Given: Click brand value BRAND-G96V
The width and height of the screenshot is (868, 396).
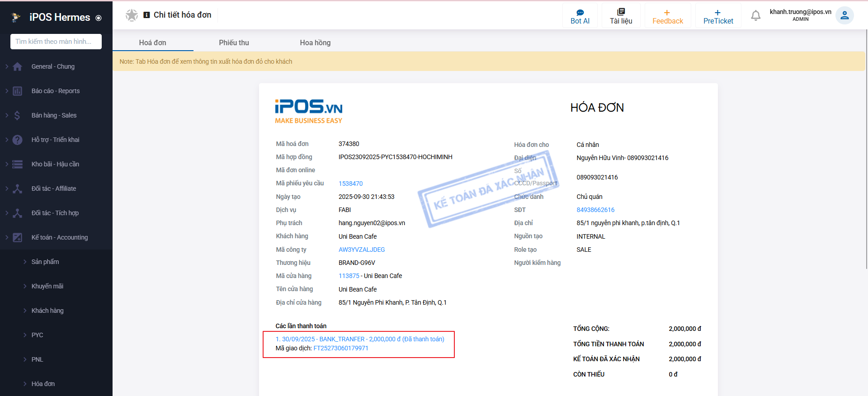Looking at the screenshot, I should click(x=357, y=263).
